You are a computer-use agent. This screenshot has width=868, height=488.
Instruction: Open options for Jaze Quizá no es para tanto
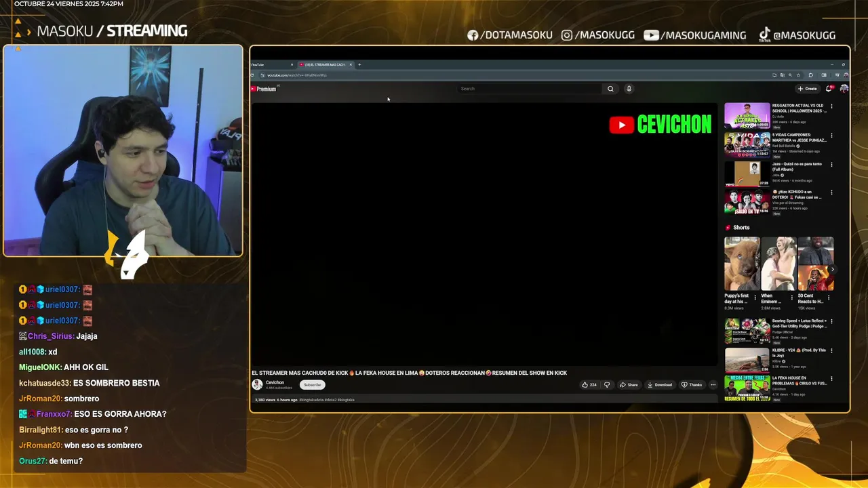(831, 165)
